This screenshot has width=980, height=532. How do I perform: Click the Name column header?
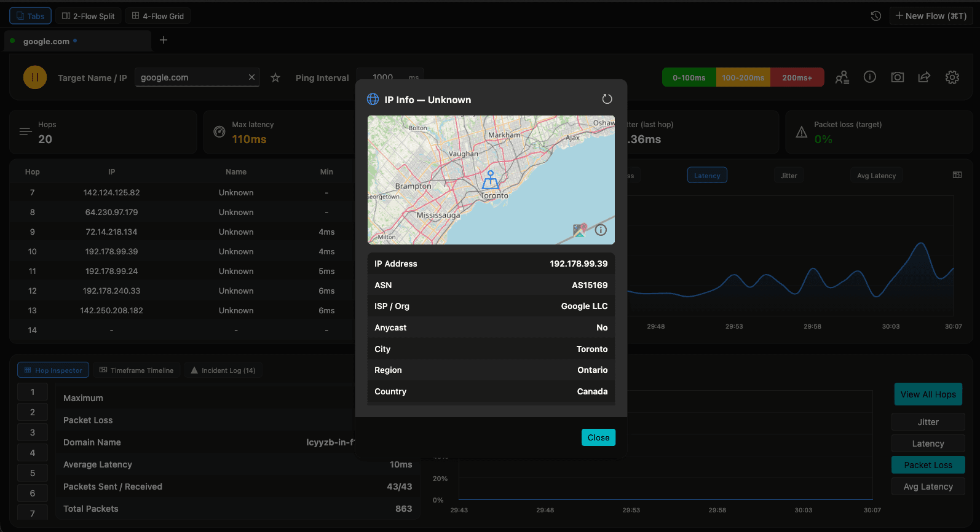click(x=236, y=172)
